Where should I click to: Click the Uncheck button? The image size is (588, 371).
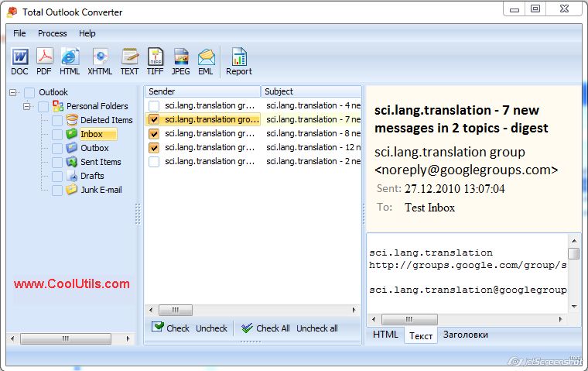pyautogui.click(x=211, y=328)
